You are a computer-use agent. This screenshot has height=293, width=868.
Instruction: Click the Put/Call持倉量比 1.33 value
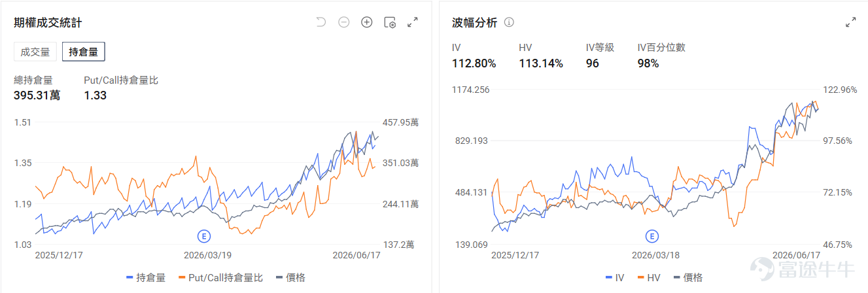coord(95,95)
